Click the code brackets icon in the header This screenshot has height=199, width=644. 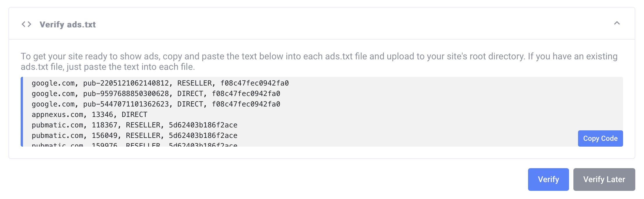click(x=26, y=24)
